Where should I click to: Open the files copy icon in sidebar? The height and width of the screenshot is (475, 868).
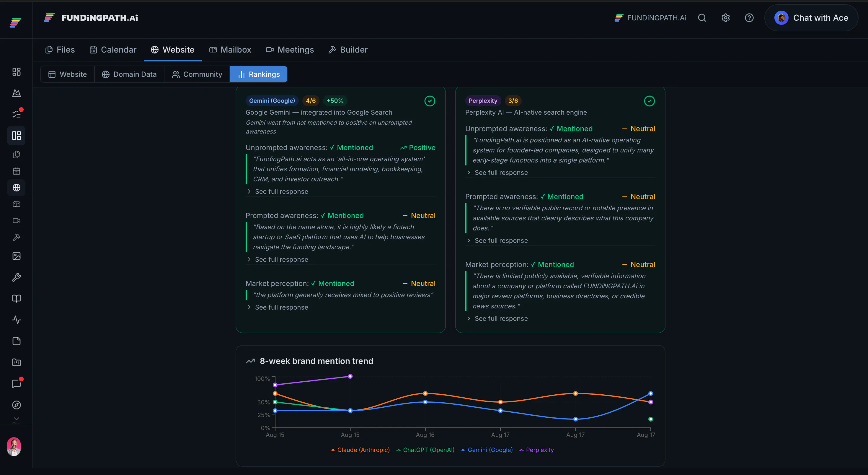point(16,154)
